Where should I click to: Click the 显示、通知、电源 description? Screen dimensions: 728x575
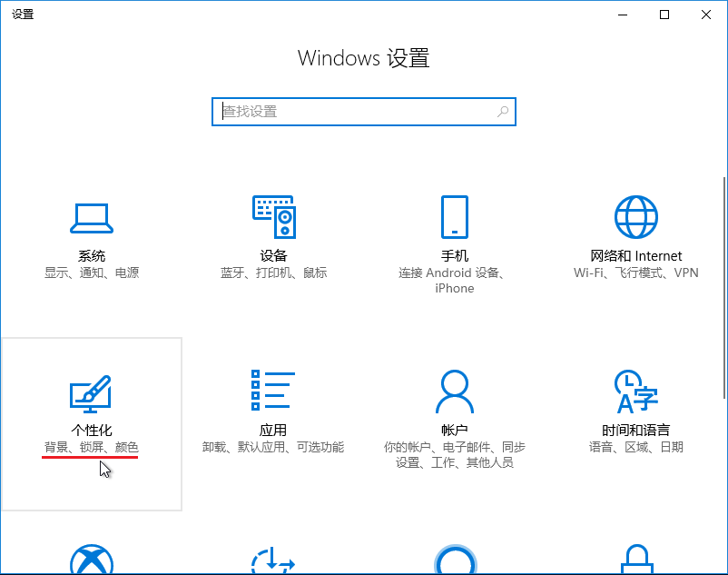tap(92, 273)
